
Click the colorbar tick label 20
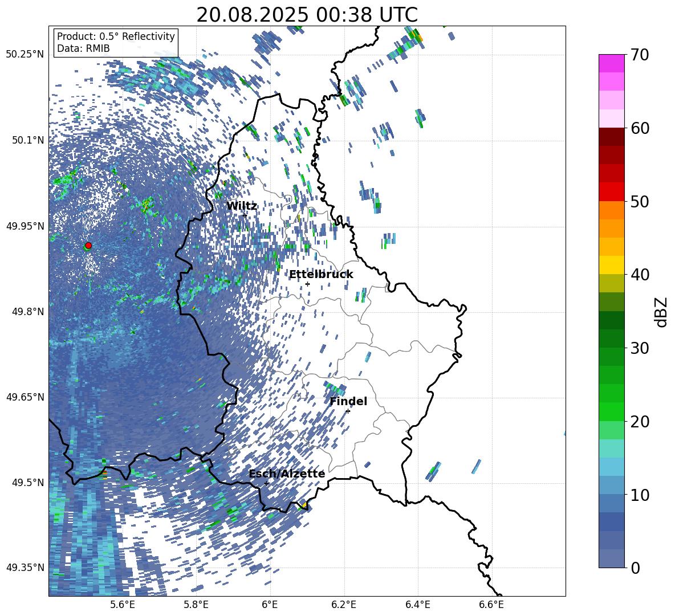640,421
